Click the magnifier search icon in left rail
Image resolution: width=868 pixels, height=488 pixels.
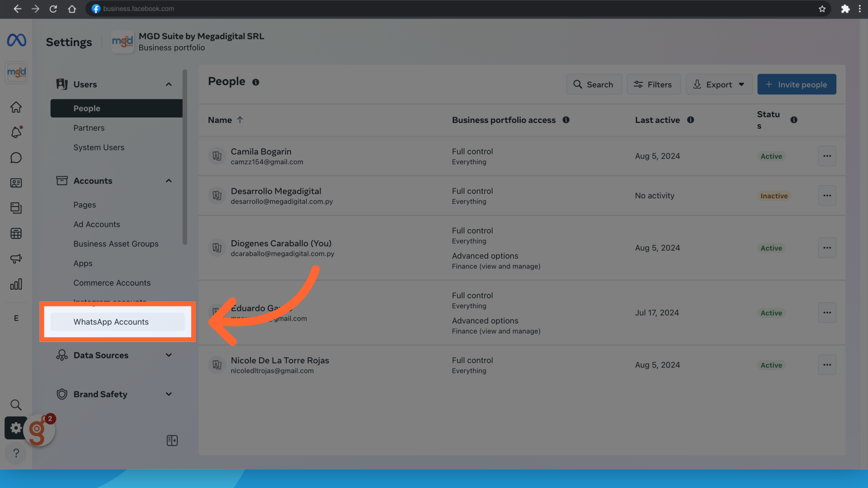coord(16,404)
